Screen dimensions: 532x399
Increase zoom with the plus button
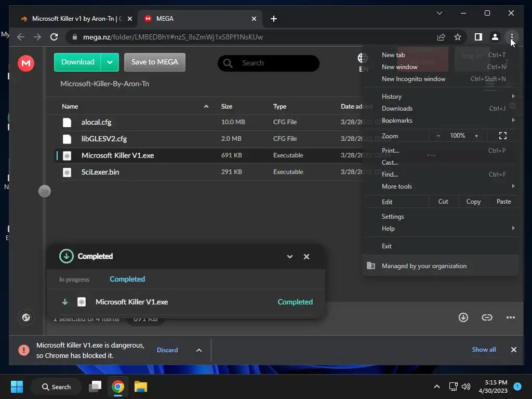click(476, 136)
